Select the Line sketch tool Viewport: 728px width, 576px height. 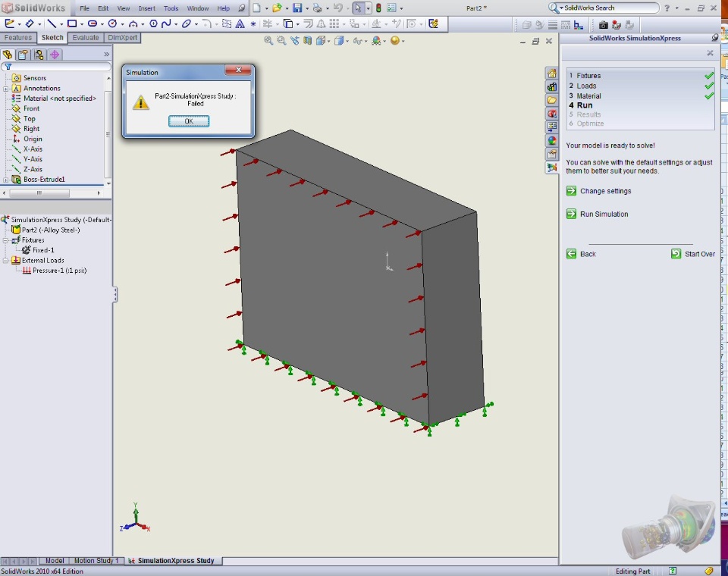52,23
